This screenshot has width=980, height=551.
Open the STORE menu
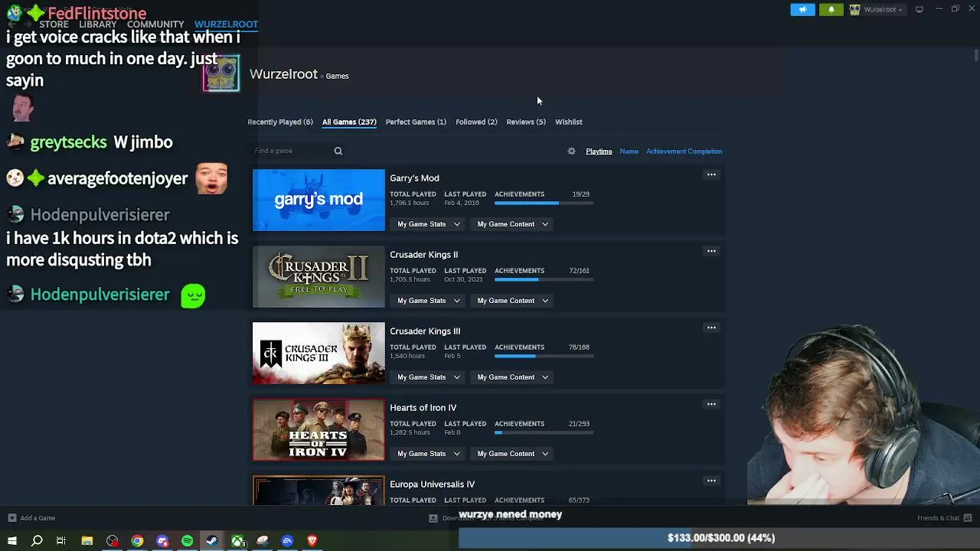(x=54, y=24)
